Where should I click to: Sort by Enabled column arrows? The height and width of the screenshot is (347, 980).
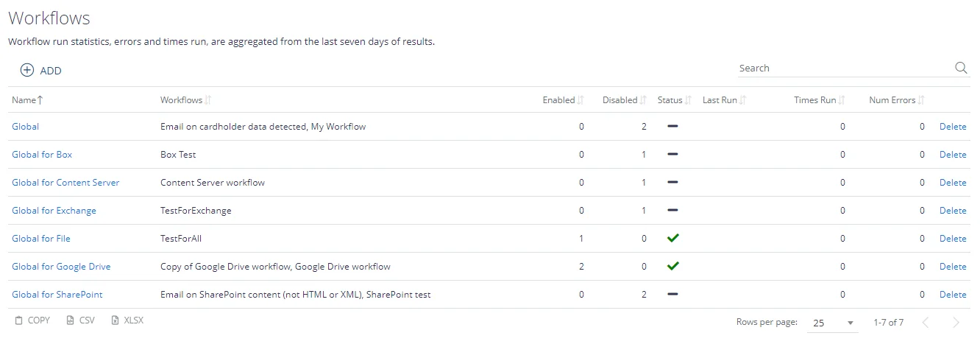tap(580, 100)
